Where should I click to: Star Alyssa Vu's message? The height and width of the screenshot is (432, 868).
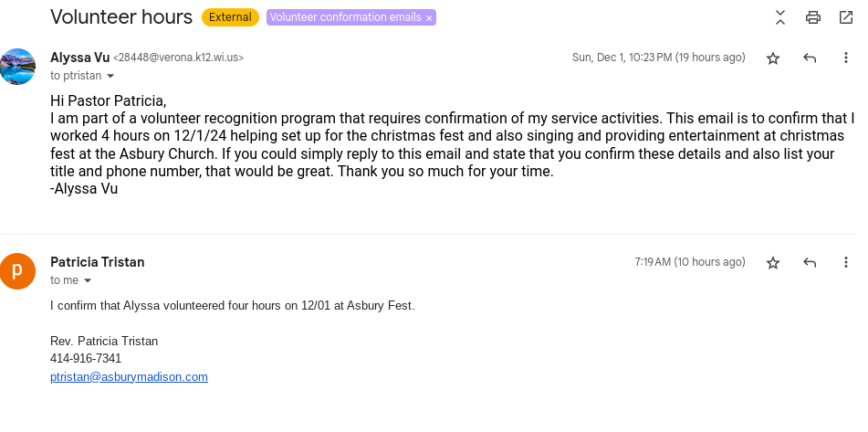(x=773, y=58)
